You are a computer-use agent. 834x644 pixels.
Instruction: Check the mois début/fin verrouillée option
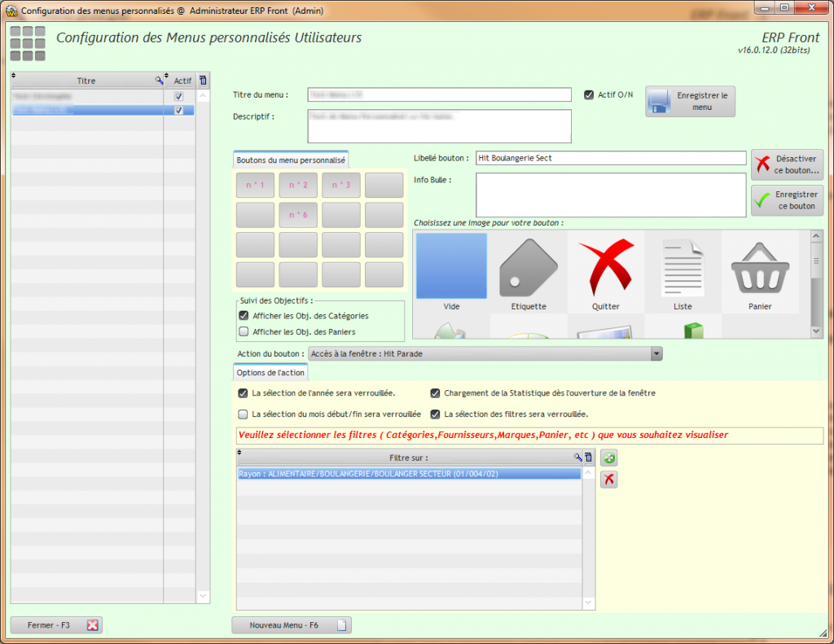[244, 414]
